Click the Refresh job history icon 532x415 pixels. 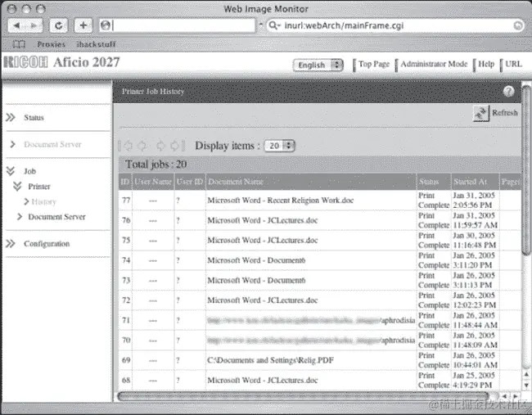click(480, 113)
